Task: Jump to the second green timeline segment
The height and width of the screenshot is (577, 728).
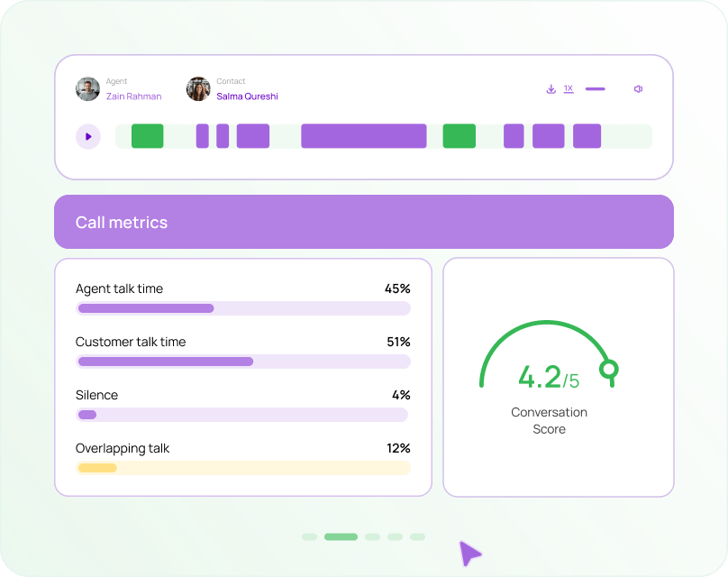Action: pyautogui.click(x=459, y=136)
